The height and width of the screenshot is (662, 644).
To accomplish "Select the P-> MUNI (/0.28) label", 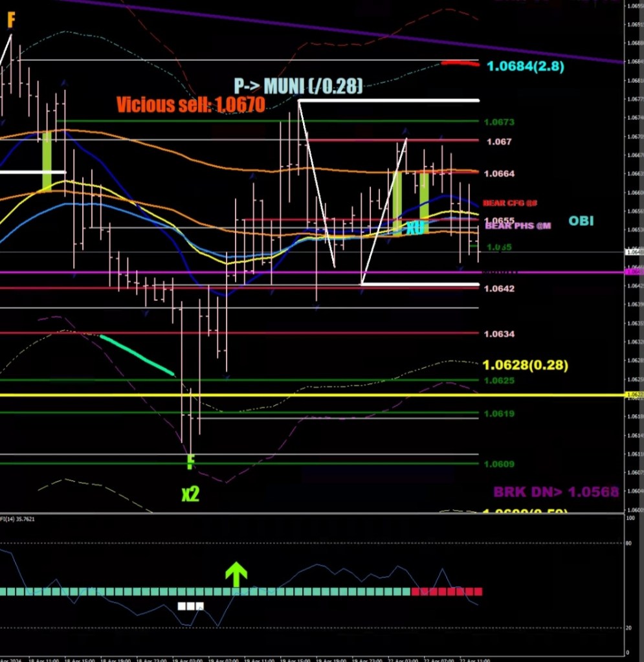I will point(298,85).
